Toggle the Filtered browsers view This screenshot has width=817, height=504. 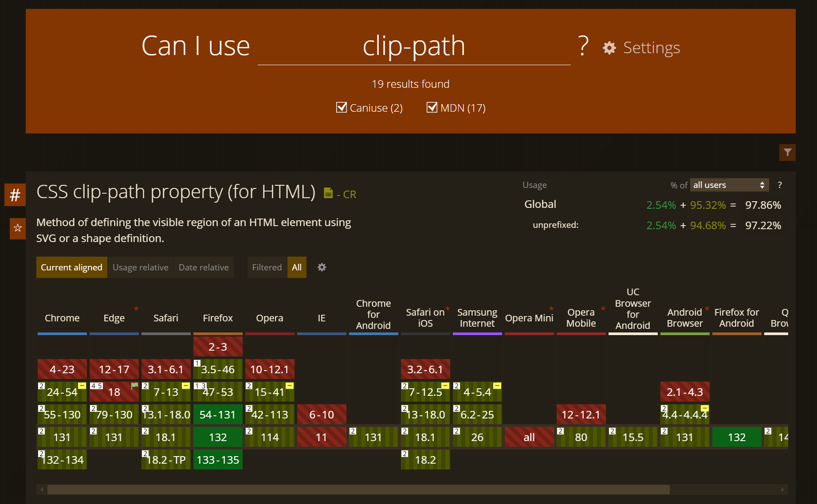[x=267, y=267]
